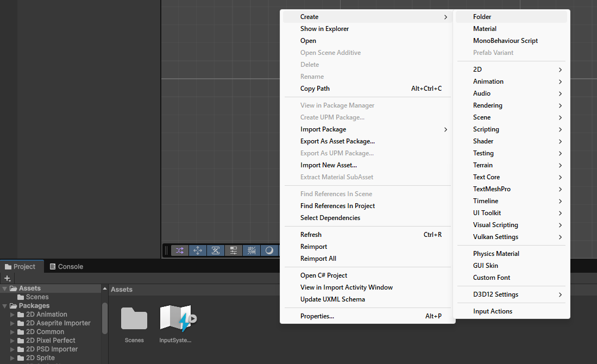The width and height of the screenshot is (597, 364).
Task: Open the Text Core submenu
Action: click(511, 177)
